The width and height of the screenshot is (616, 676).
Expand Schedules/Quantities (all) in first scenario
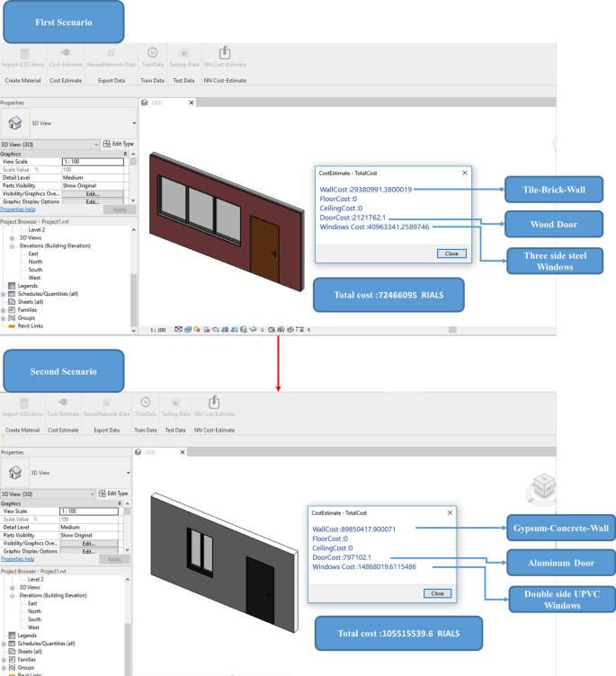pyautogui.click(x=3, y=294)
